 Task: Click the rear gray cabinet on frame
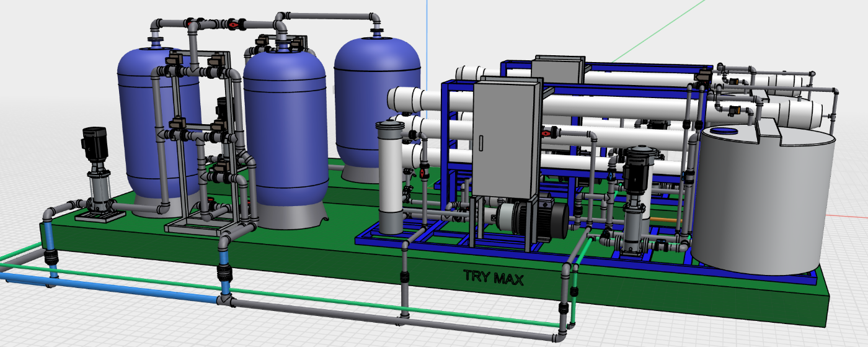tap(559, 67)
